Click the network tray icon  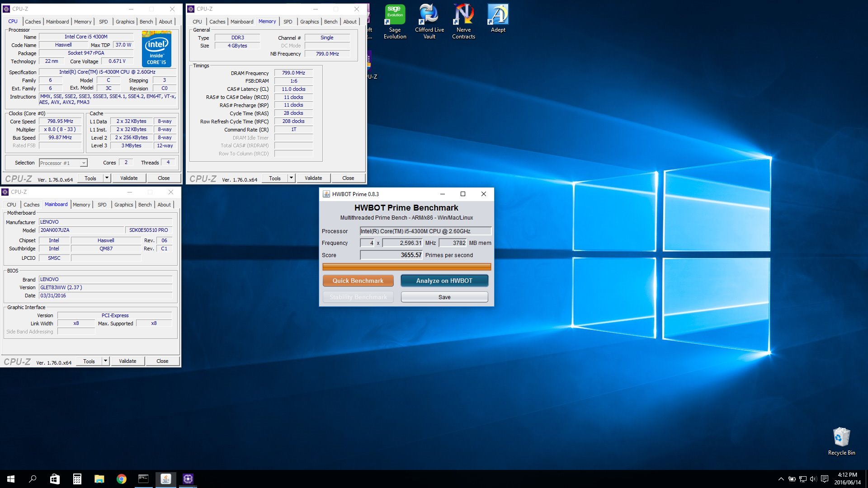pyautogui.click(x=802, y=479)
